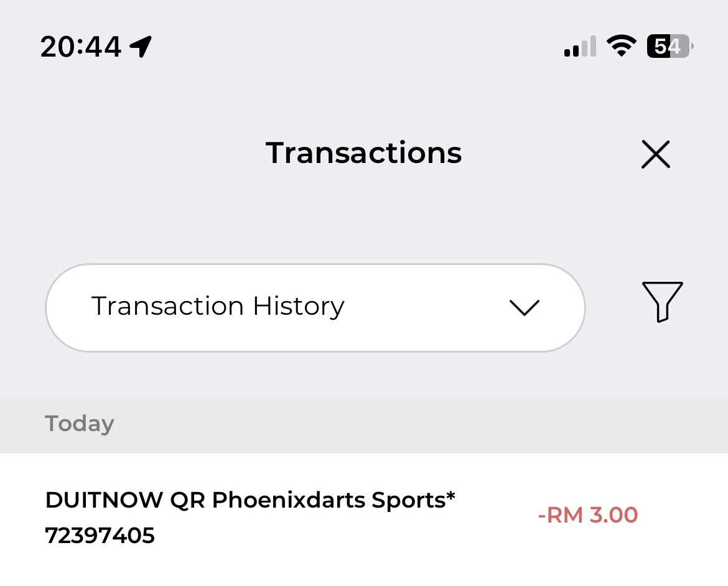
Task: Tap the -RM 3.00 amount
Action: (x=588, y=515)
